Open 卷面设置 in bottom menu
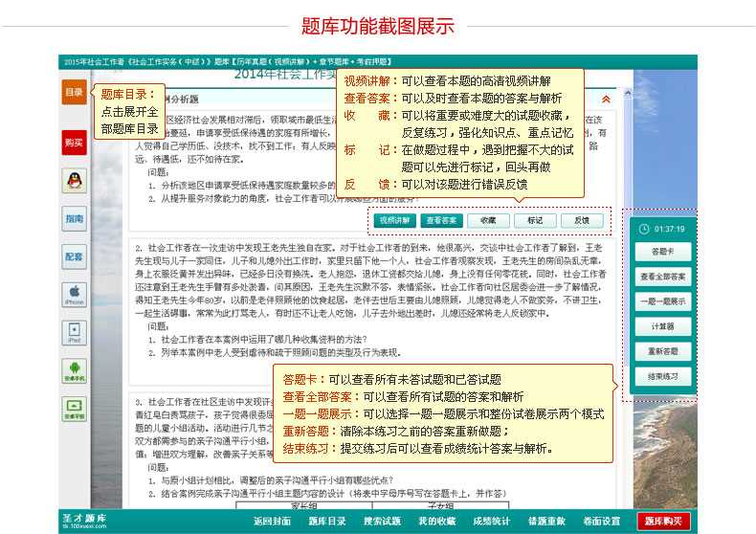756x534 pixels. (602, 521)
